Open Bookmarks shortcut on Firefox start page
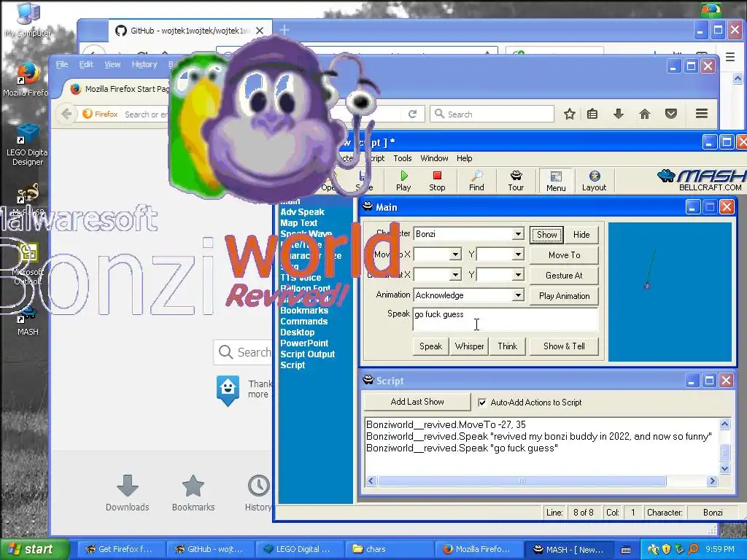This screenshot has width=747, height=560. 193,493
